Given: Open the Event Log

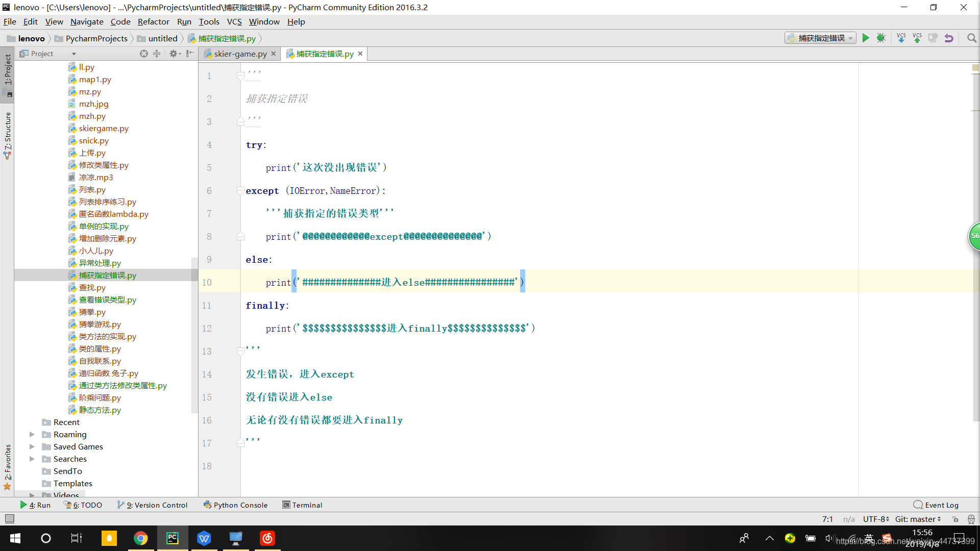Looking at the screenshot, I should (x=936, y=505).
